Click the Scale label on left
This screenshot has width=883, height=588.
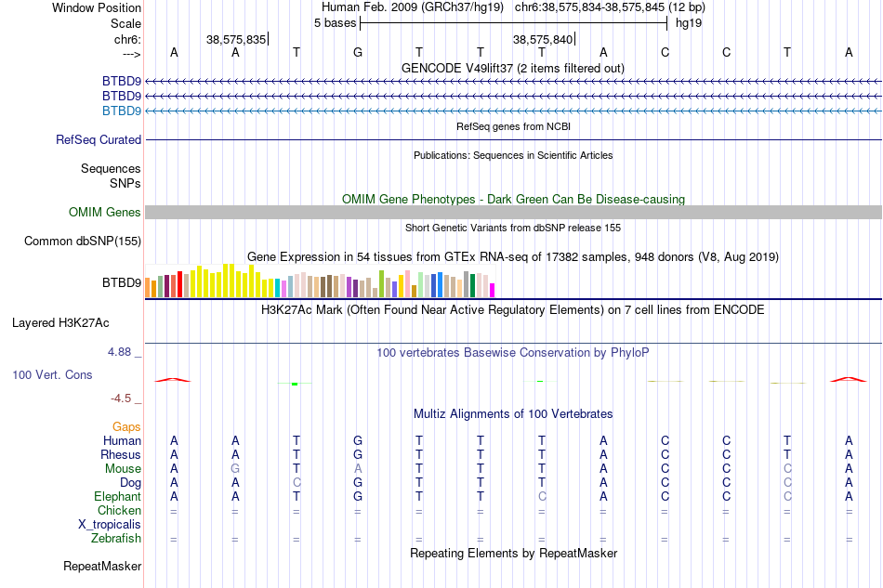point(125,23)
